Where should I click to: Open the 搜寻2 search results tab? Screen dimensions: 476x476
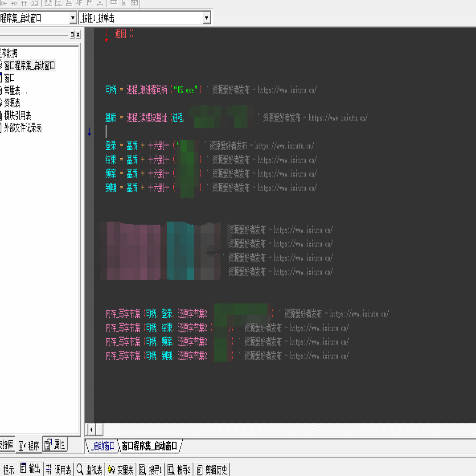pyautogui.click(x=180, y=470)
